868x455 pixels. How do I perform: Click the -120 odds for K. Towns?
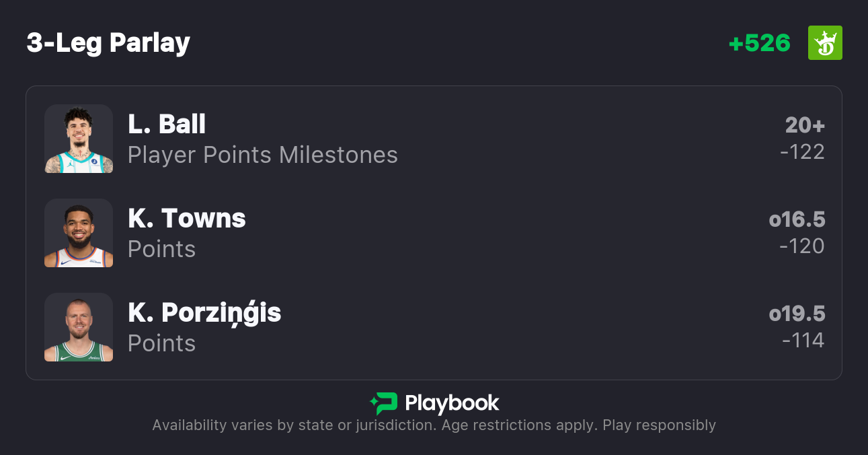pos(802,246)
